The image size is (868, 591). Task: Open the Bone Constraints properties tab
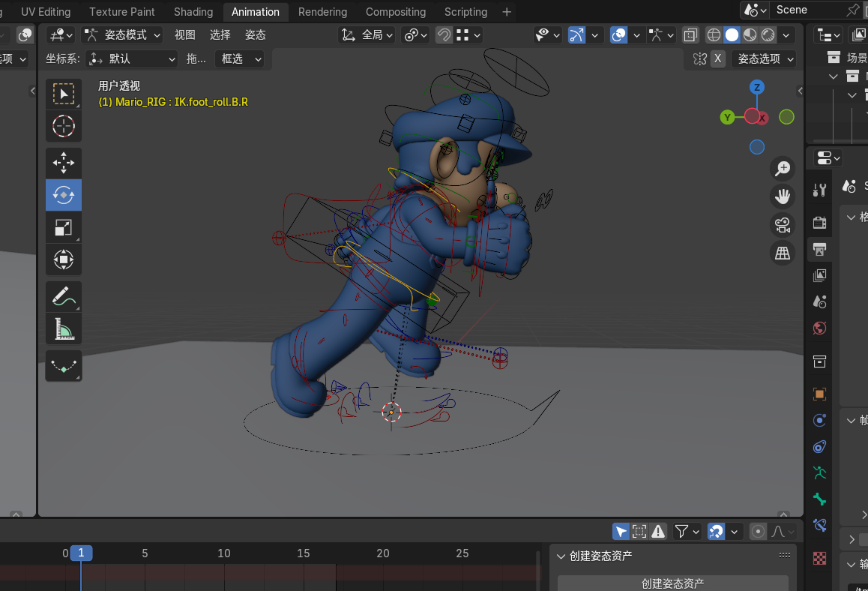pyautogui.click(x=819, y=525)
